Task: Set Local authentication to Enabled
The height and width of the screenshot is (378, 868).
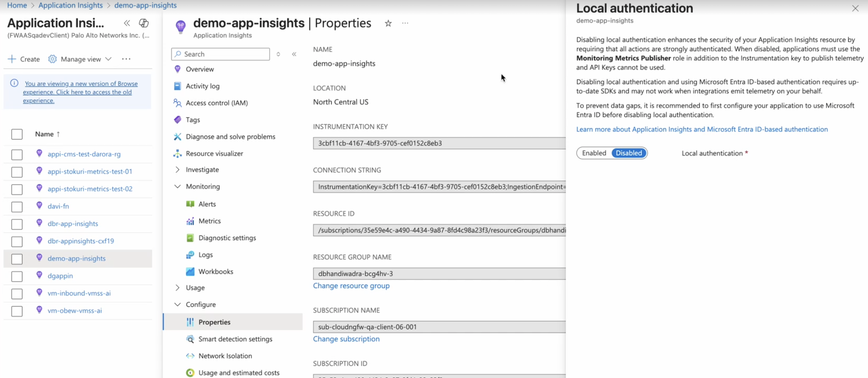Action: point(594,153)
